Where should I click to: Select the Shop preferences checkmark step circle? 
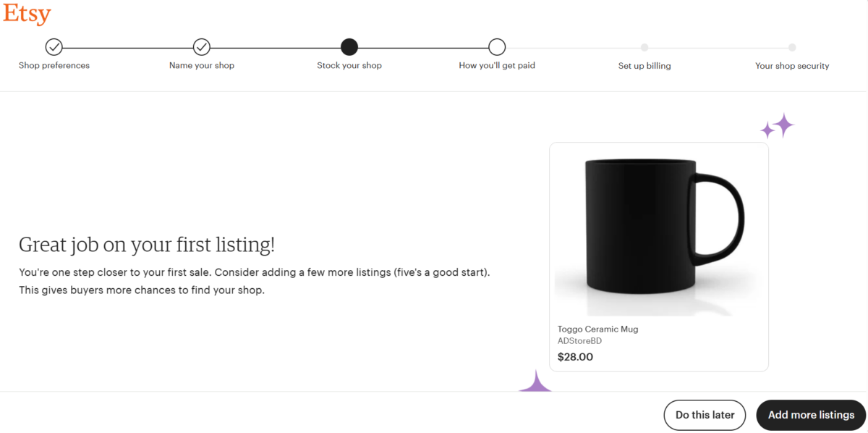54,47
